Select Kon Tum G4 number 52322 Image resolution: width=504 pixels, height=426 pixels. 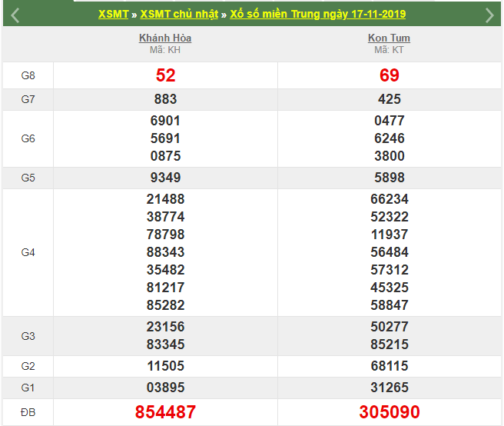point(390,217)
